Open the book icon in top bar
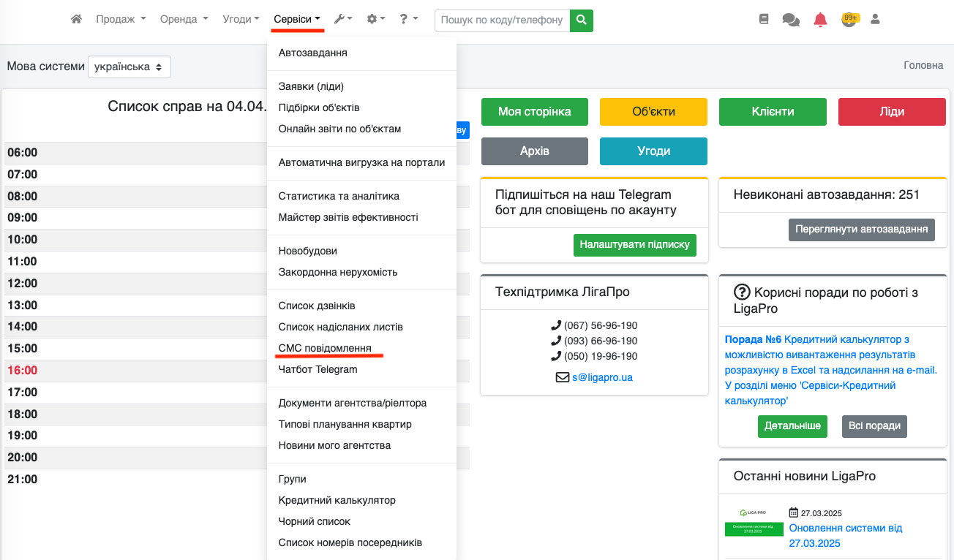The image size is (954, 560). (x=764, y=20)
